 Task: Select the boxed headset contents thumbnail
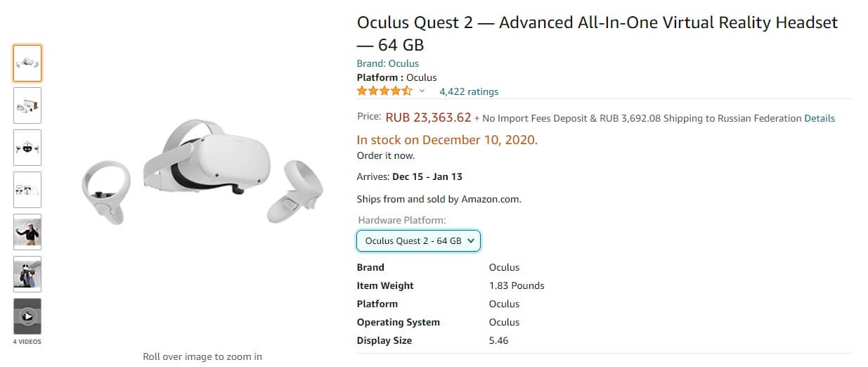27,105
